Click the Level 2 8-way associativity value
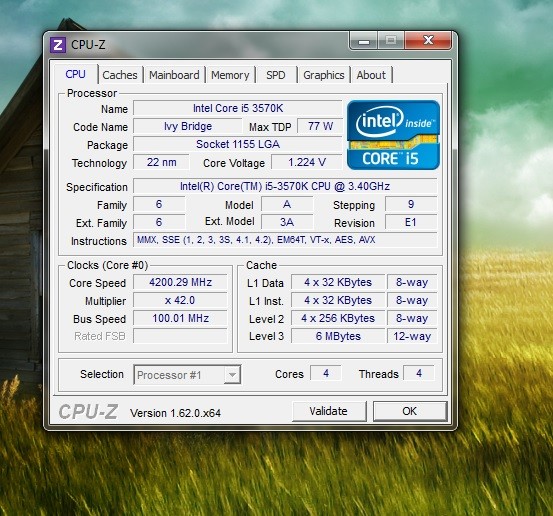The width and height of the screenshot is (553, 516). click(412, 318)
